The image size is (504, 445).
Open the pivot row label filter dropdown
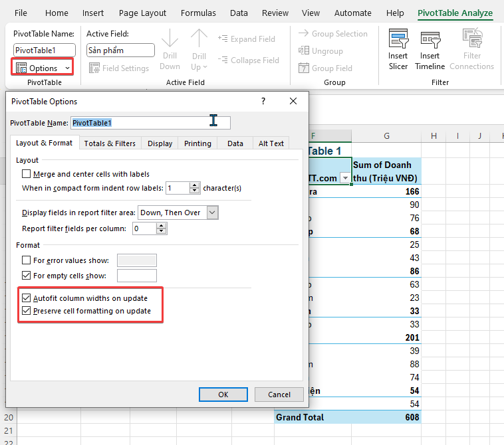pyautogui.click(x=345, y=178)
